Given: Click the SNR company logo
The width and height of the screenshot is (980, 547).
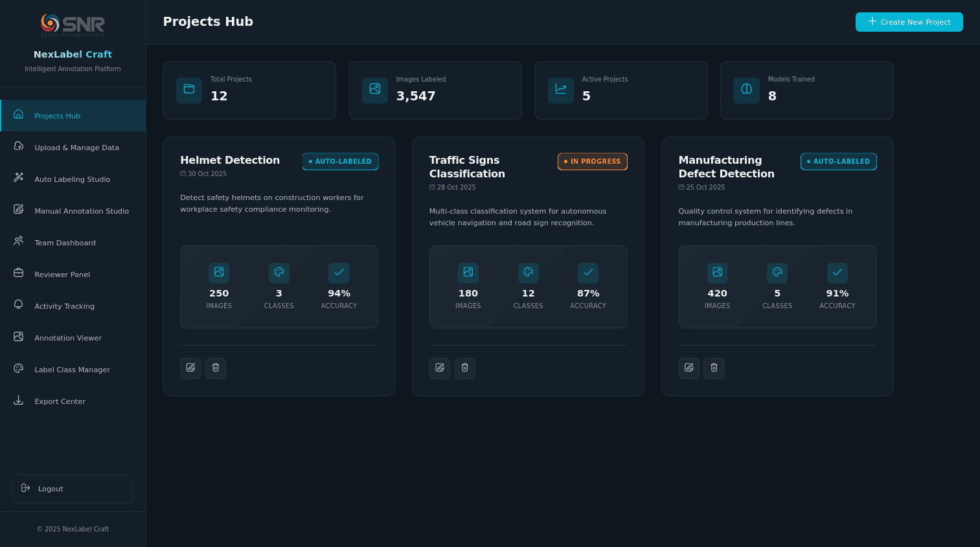Looking at the screenshot, I should (72, 25).
